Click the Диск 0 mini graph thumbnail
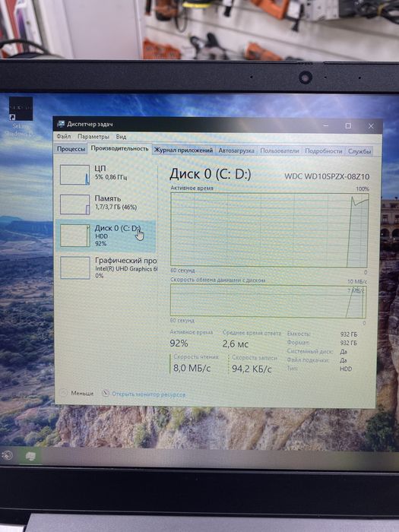 click(x=74, y=236)
